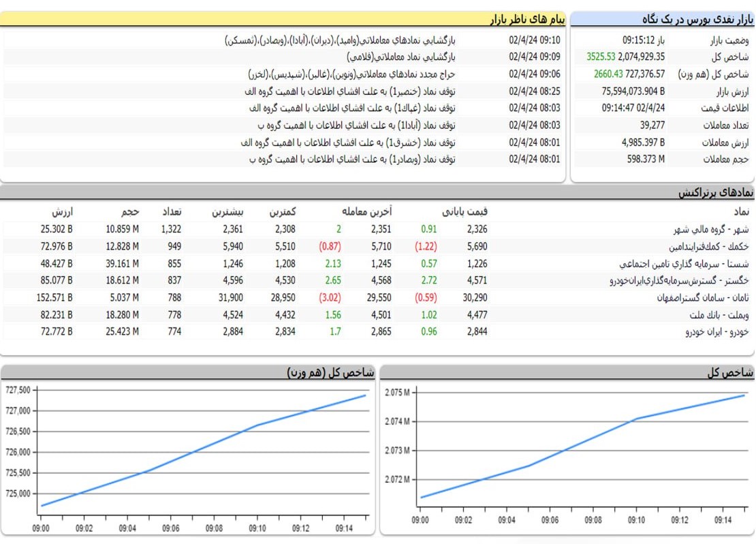Click the equal-weight index value 727,376.57
Screen dimensions: 756x544
click(x=645, y=74)
